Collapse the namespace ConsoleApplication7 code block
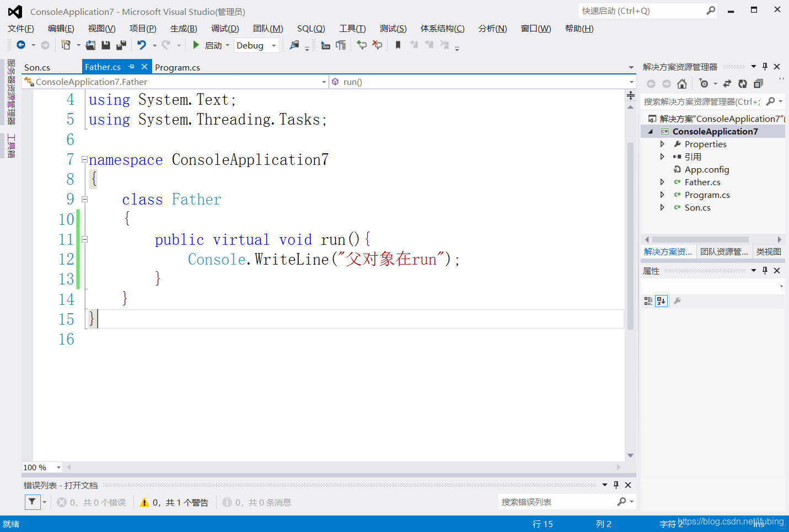This screenshot has width=789, height=532. coord(84,159)
